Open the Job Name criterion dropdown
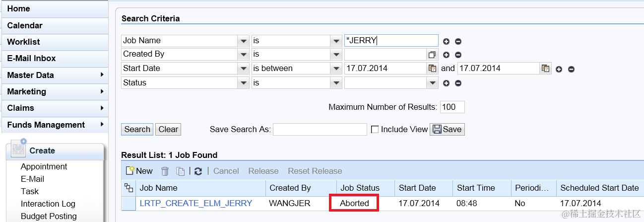This screenshot has height=222, width=644. click(243, 41)
